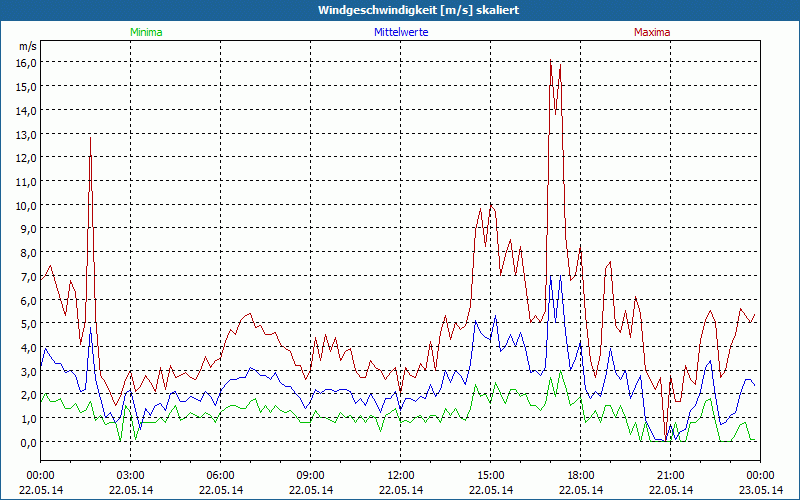Click the 4,0 y-axis value
The width and height of the screenshot is (800, 500).
click(30, 347)
